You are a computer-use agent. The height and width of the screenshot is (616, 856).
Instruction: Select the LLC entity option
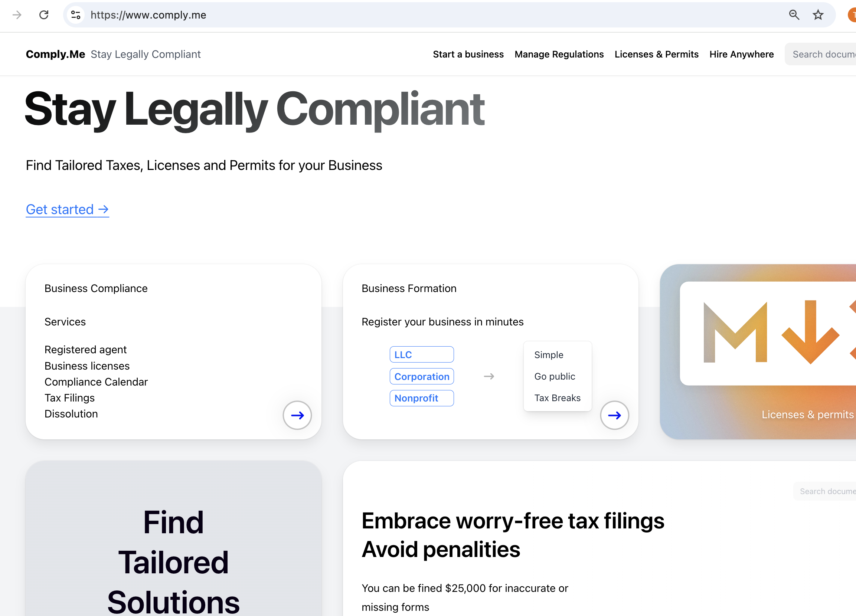pyautogui.click(x=421, y=355)
